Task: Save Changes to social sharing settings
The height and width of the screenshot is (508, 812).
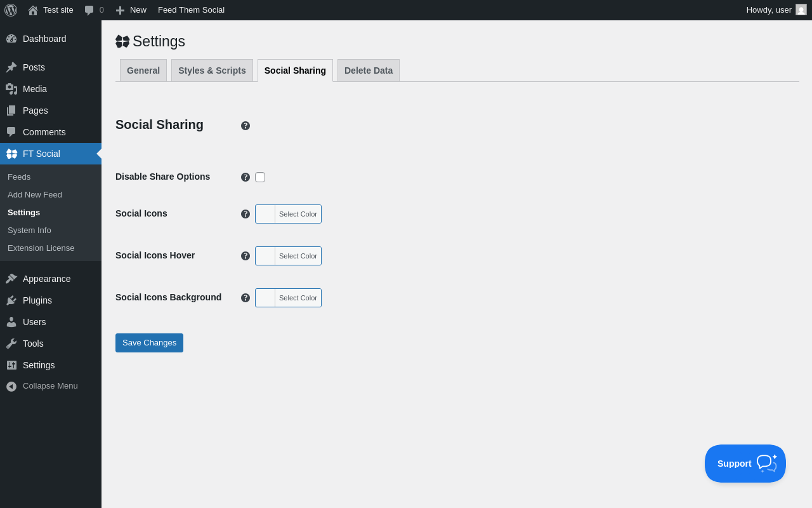Action: click(x=149, y=343)
